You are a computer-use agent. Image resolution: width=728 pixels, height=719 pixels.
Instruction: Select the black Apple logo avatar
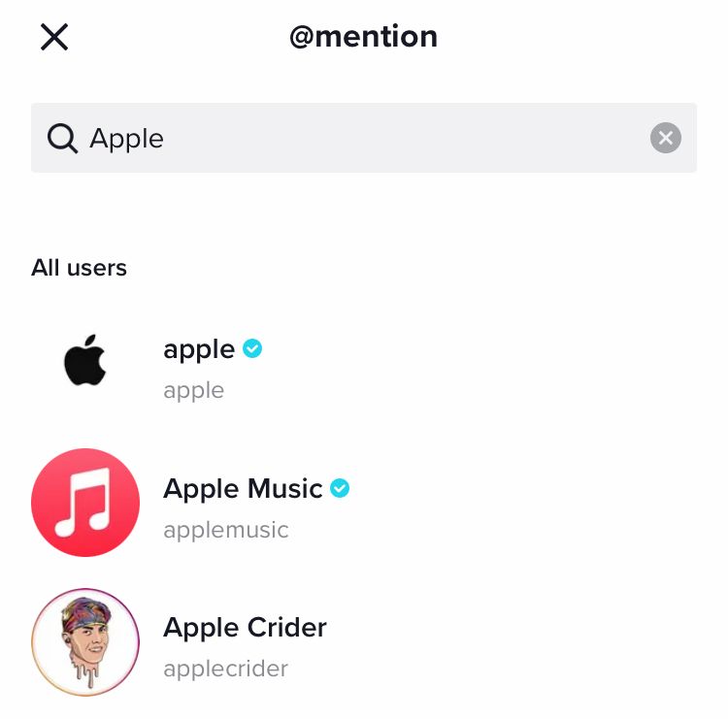[85, 361]
